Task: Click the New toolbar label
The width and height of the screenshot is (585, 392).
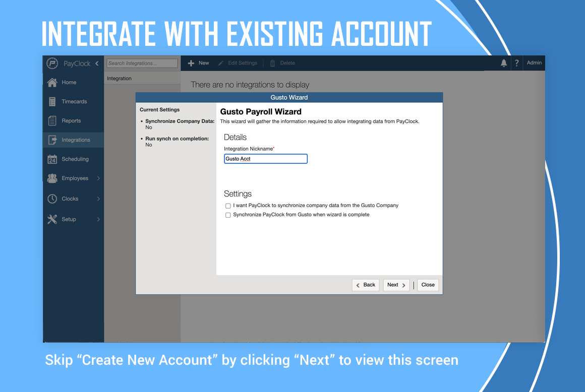Action: 204,63
